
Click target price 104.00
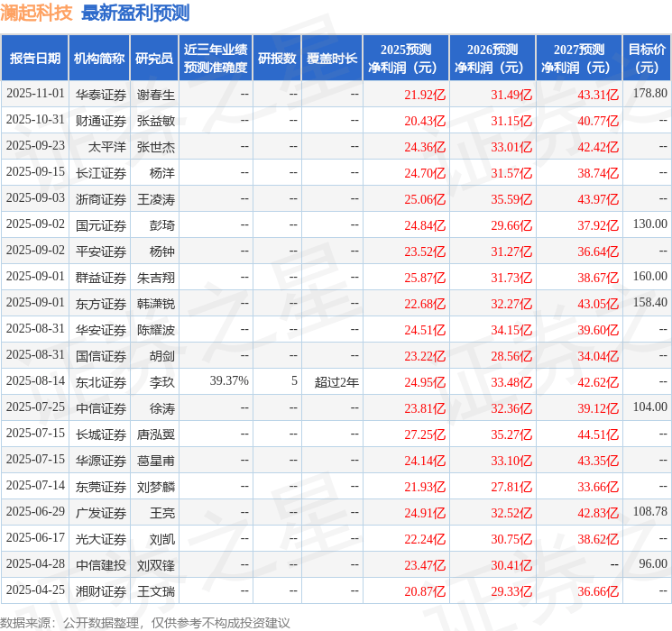[650, 407]
